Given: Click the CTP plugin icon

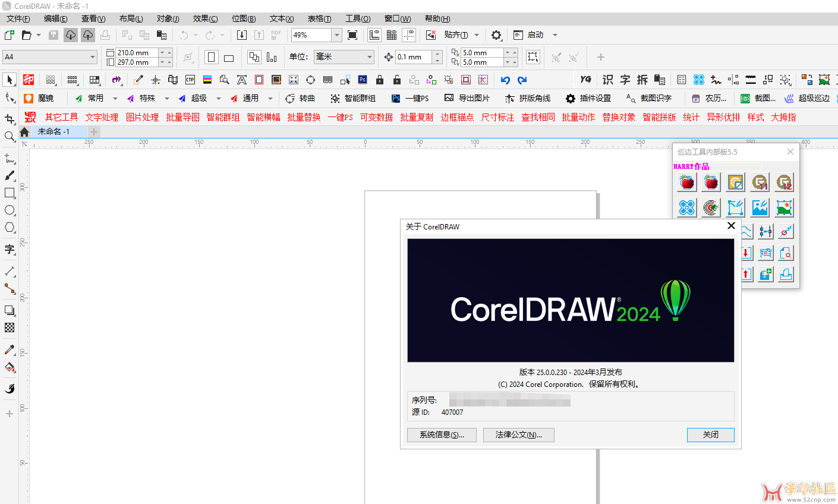Looking at the screenshot, I should tap(190, 80).
